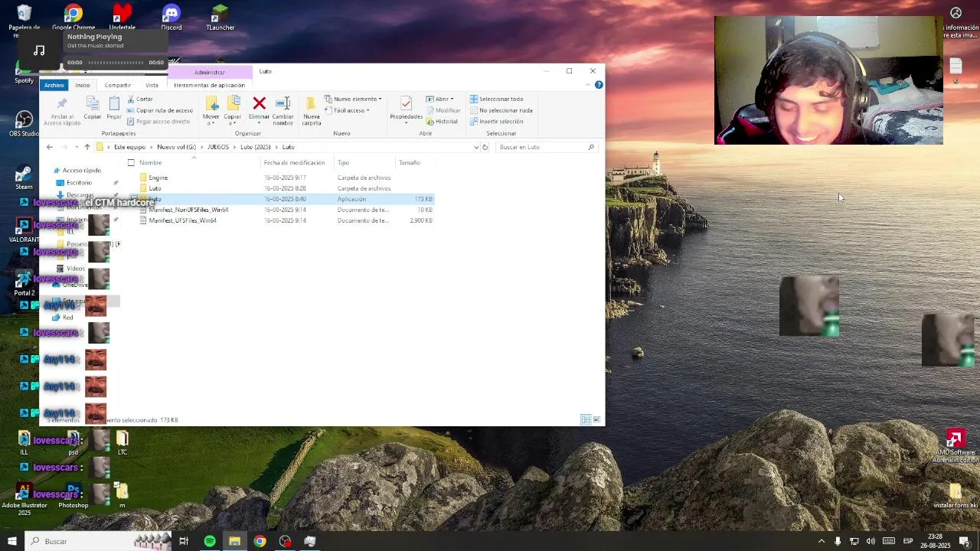Click Anclar al Acceso rápido pin icon

click(62, 104)
